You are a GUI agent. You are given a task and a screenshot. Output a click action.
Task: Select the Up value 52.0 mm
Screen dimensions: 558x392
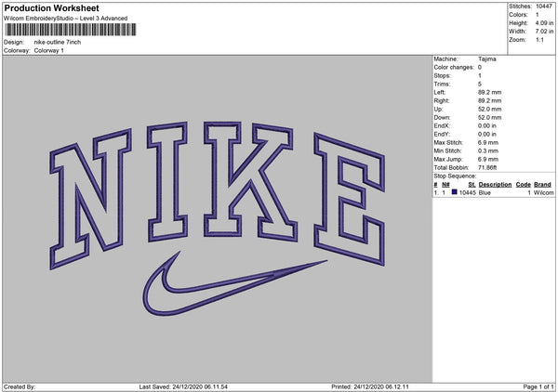489,109
